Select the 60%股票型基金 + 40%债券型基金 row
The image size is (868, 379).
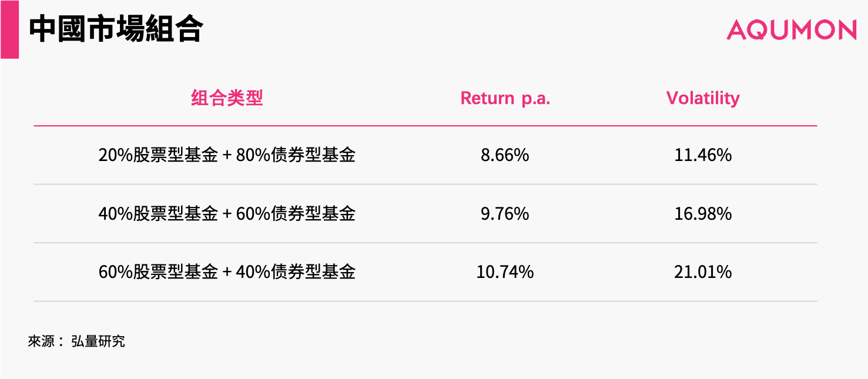[x=425, y=271]
